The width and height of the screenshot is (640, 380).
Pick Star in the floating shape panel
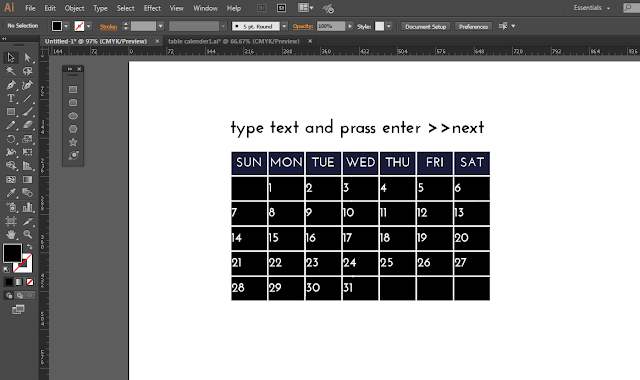[x=73, y=142]
